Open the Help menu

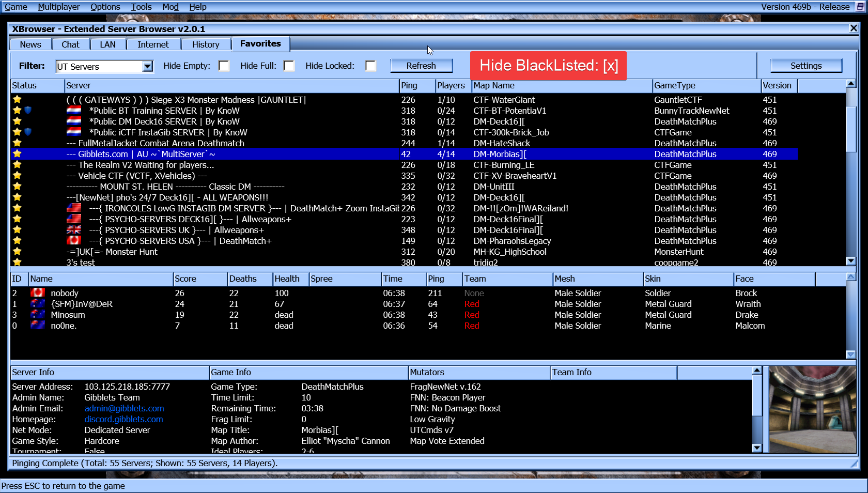(198, 7)
